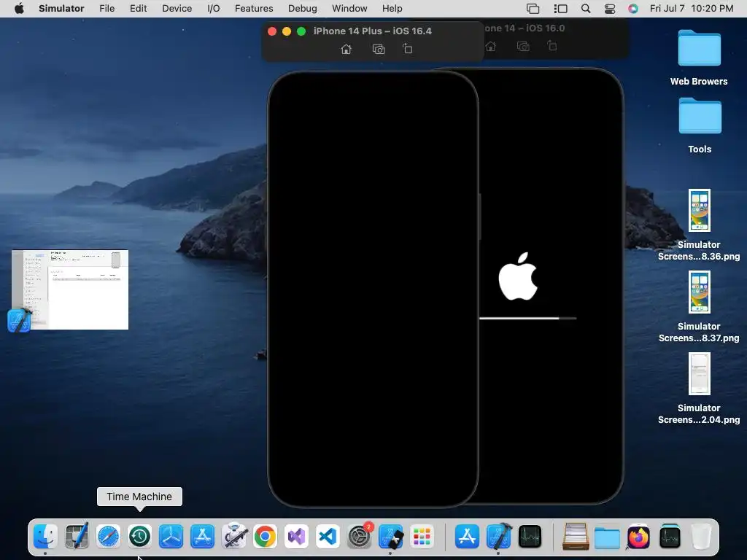The image size is (747, 560).
Task: Open Time Machine in the dock
Action: point(139,537)
